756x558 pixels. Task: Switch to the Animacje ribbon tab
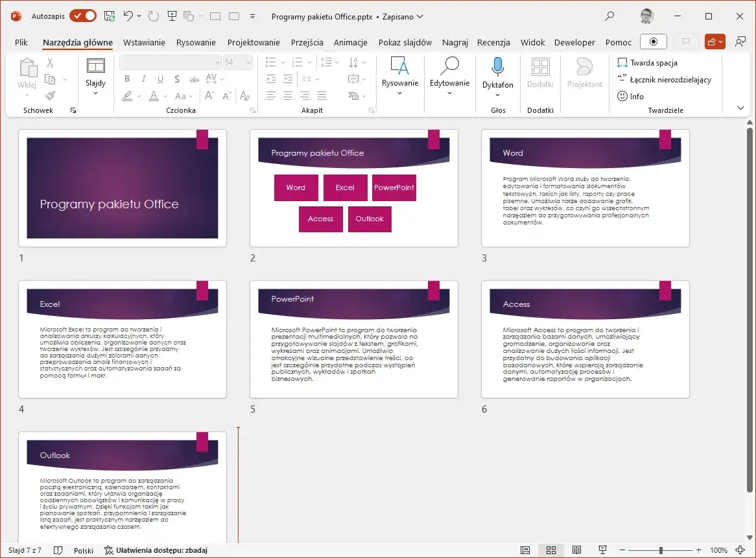(350, 42)
